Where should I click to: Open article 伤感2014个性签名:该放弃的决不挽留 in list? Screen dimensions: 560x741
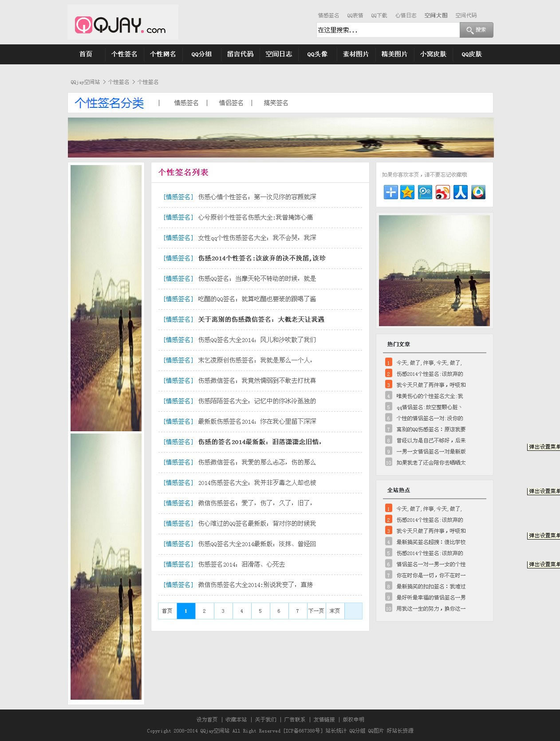(x=262, y=258)
